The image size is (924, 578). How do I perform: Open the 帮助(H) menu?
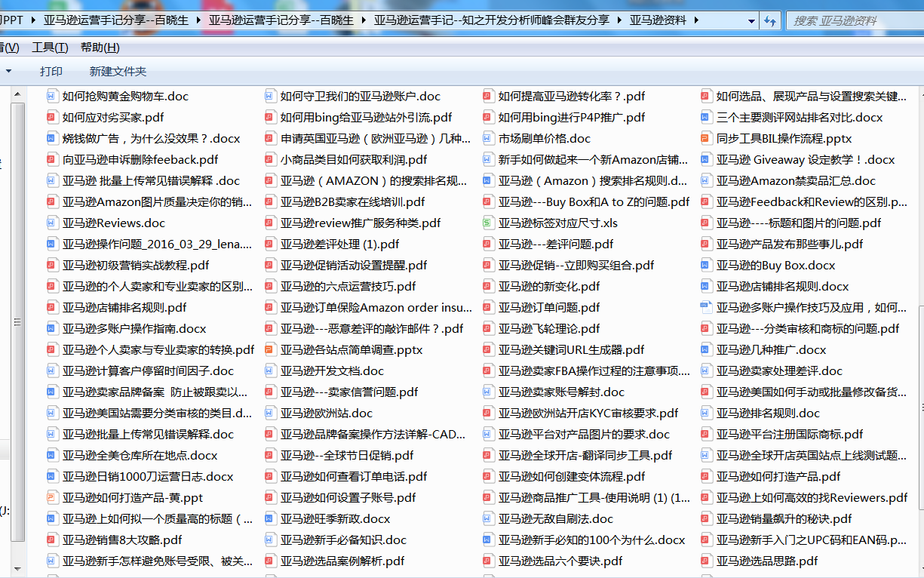point(100,48)
